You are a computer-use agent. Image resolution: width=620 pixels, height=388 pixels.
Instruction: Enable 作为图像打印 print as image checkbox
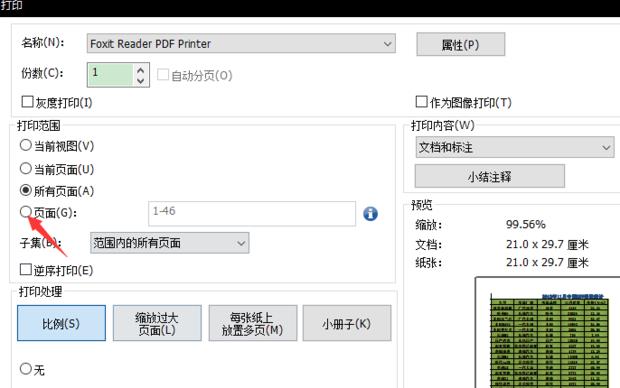coord(422,102)
